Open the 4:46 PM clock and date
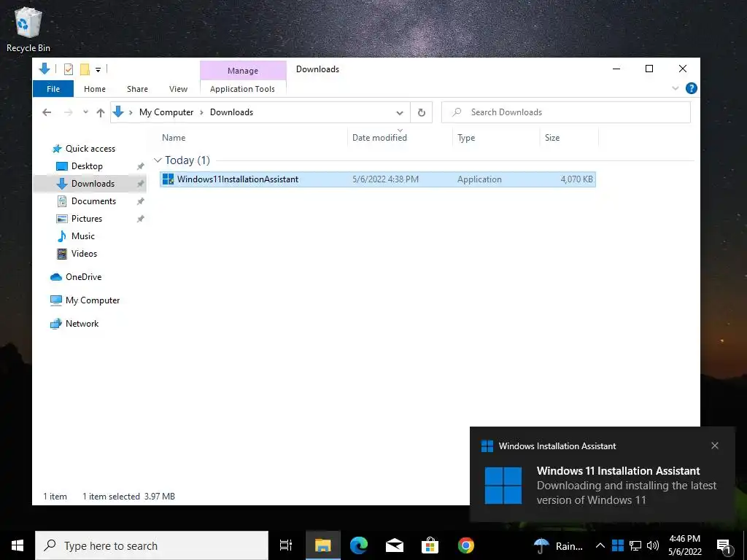 (684, 545)
